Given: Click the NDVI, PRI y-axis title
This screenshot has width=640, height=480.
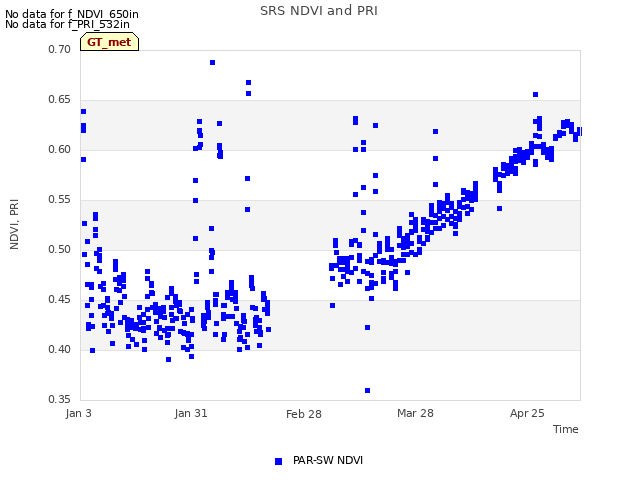Looking at the screenshot, I should [x=14, y=224].
